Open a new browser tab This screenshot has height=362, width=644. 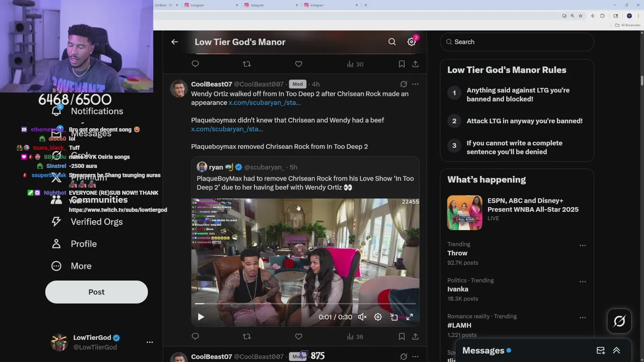[365, 5]
